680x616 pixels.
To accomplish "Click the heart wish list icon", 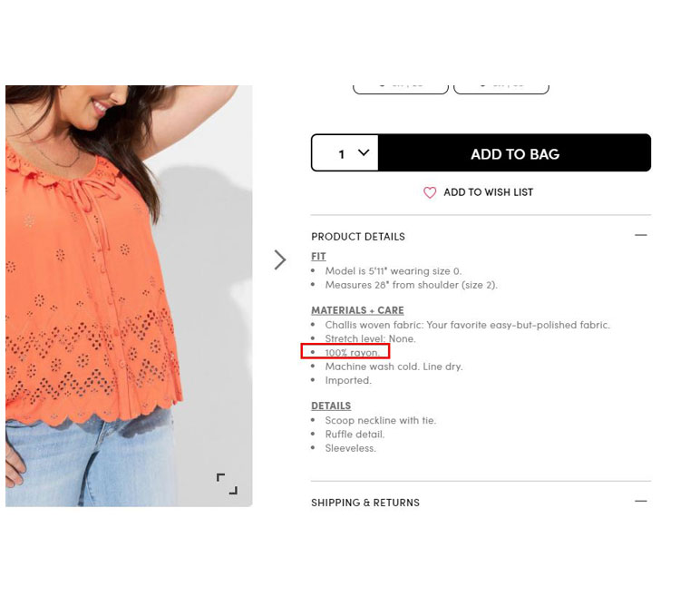I will 430,192.
